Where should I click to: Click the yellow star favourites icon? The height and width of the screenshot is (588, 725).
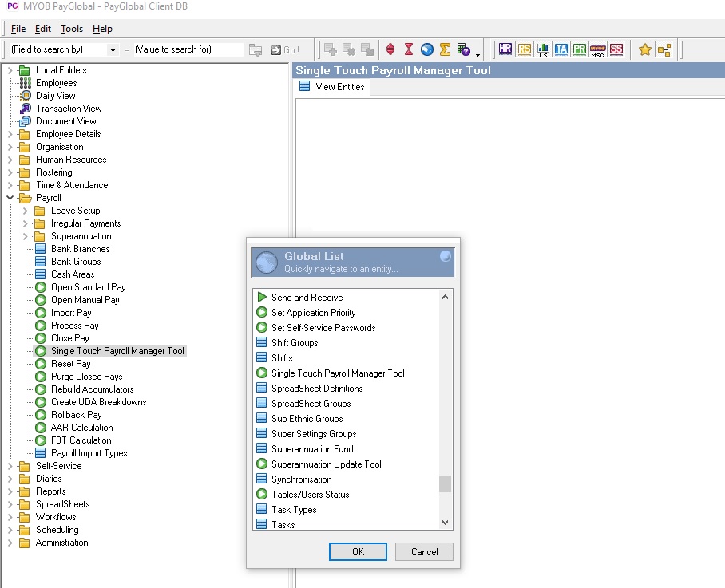pos(645,49)
